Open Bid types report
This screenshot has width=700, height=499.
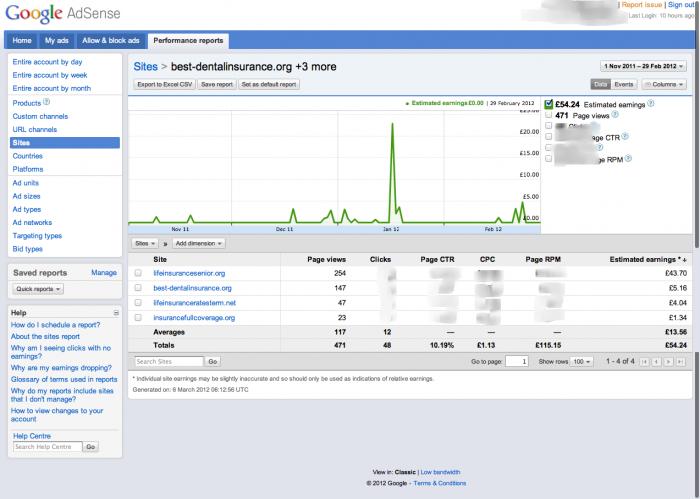click(x=28, y=249)
